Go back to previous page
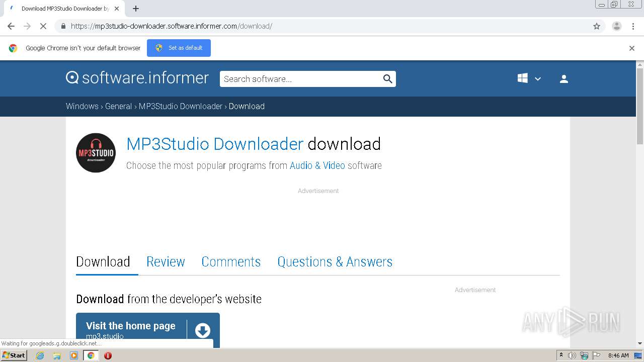The image size is (644, 362). coord(11,26)
